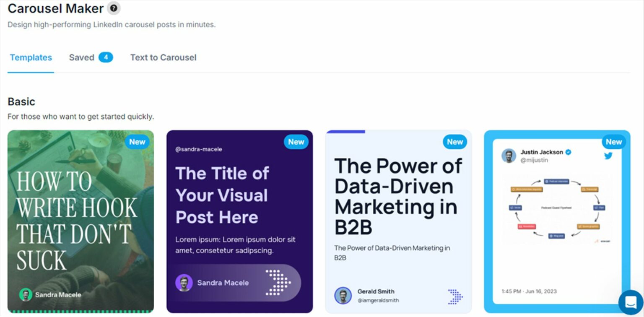Click Sandra Macele's avatar on the purple template
This screenshot has height=317, width=644.
[x=184, y=283]
